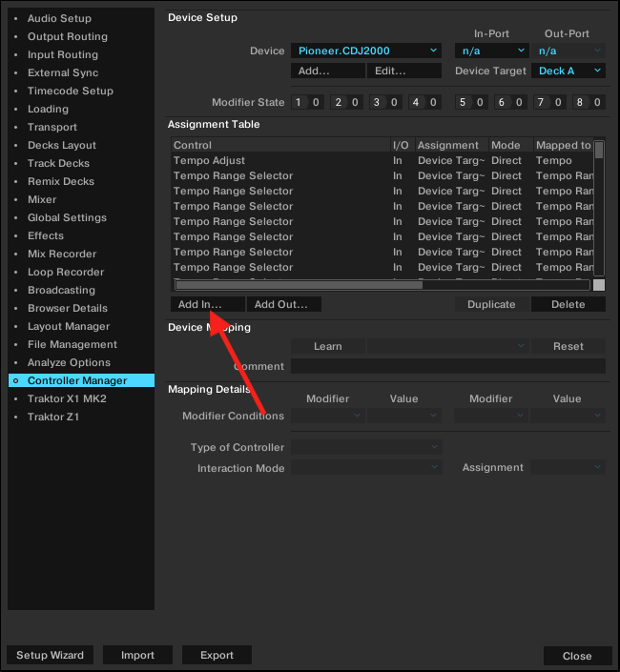Expand the In-Port dropdown
The height and width of the screenshot is (672, 620).
tap(491, 51)
